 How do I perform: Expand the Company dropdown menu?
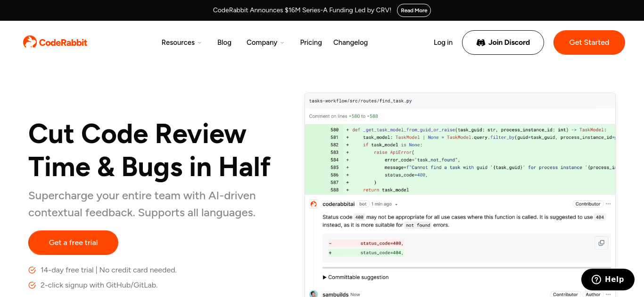pos(265,42)
